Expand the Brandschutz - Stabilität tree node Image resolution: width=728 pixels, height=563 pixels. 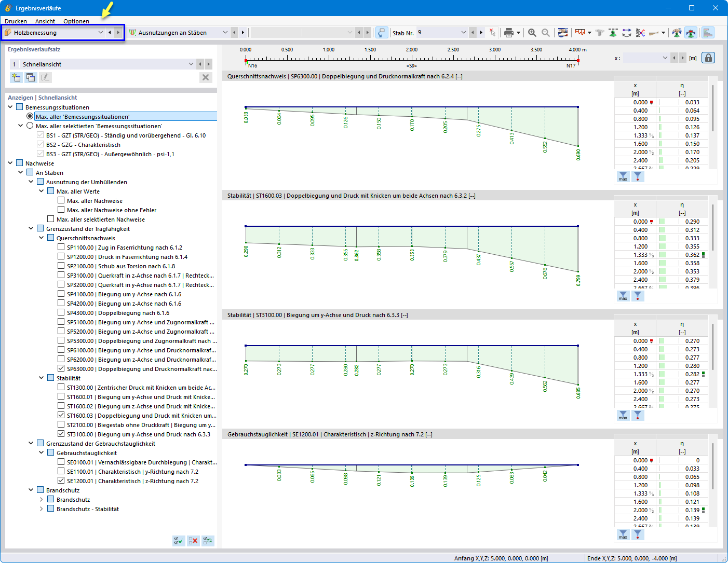click(x=42, y=509)
